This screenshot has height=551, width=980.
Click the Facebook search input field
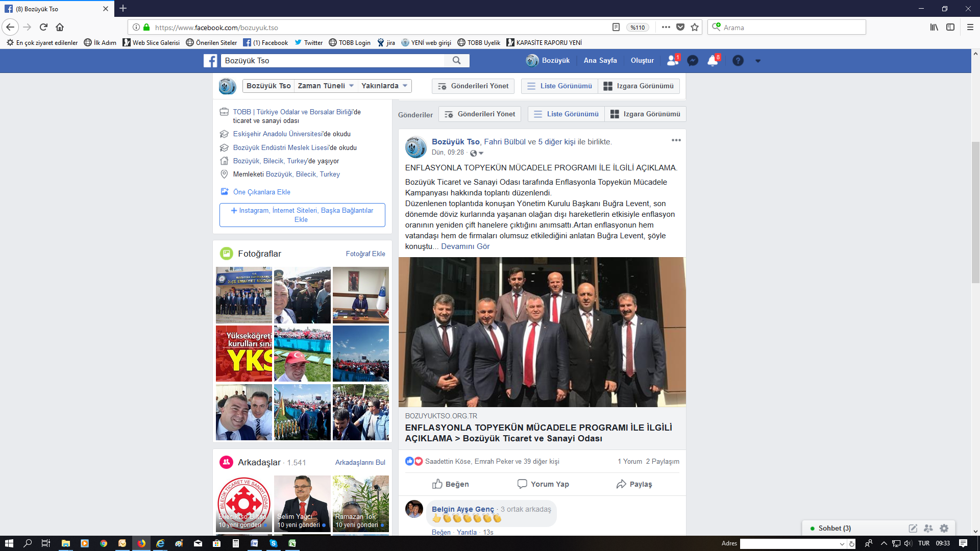tap(333, 61)
